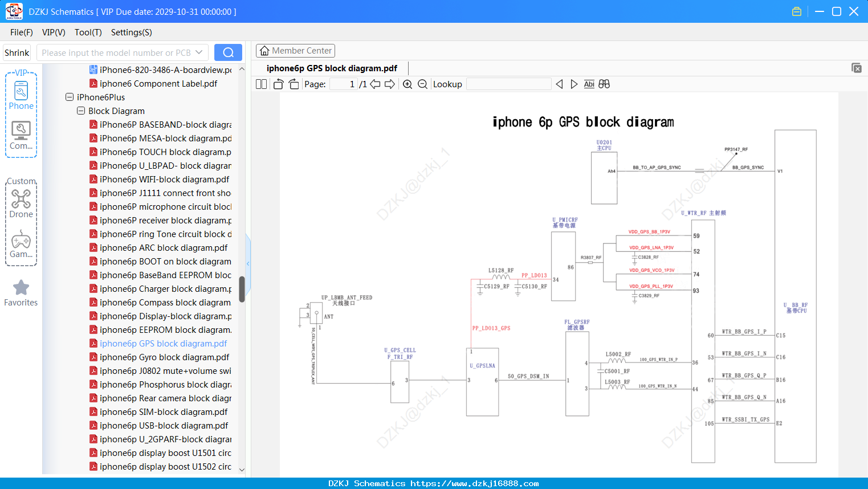Go to the next page arrow
This screenshot has height=489, width=868.
point(390,84)
